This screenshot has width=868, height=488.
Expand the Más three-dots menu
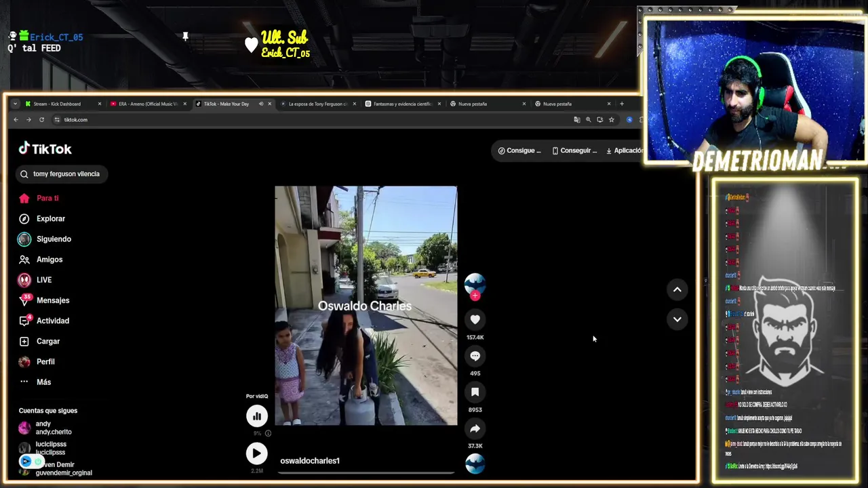35,382
